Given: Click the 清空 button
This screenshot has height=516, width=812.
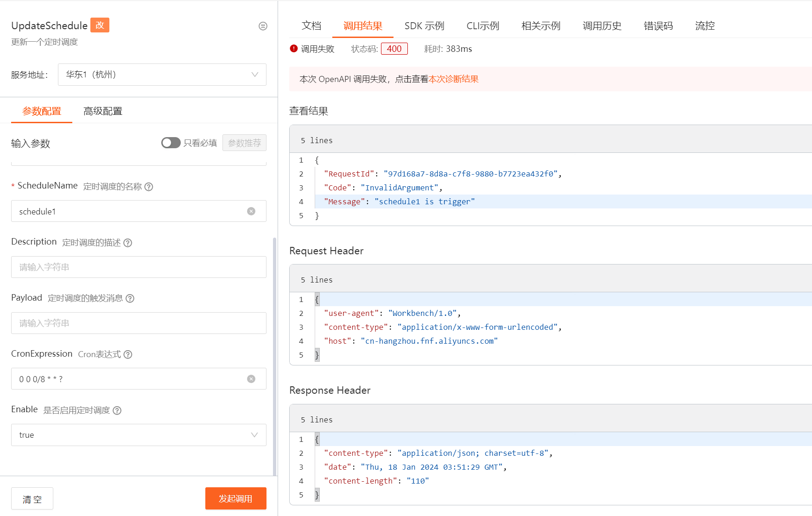Looking at the screenshot, I should (x=32, y=498).
